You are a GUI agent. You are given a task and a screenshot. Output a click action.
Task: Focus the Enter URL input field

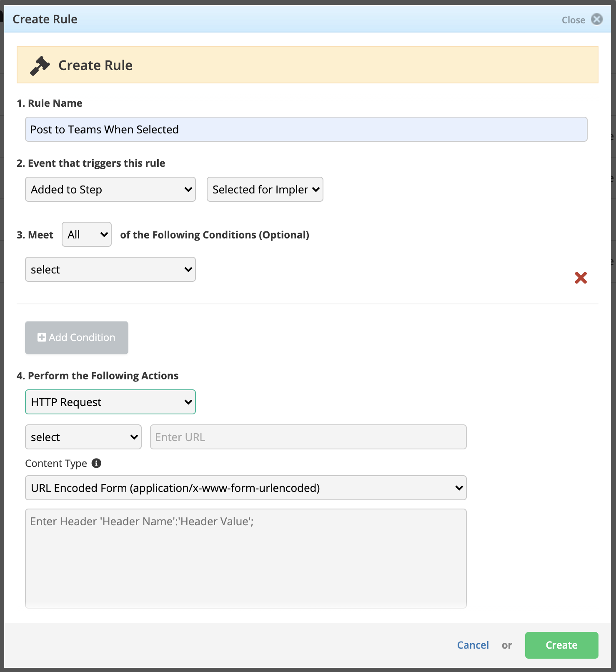point(308,437)
